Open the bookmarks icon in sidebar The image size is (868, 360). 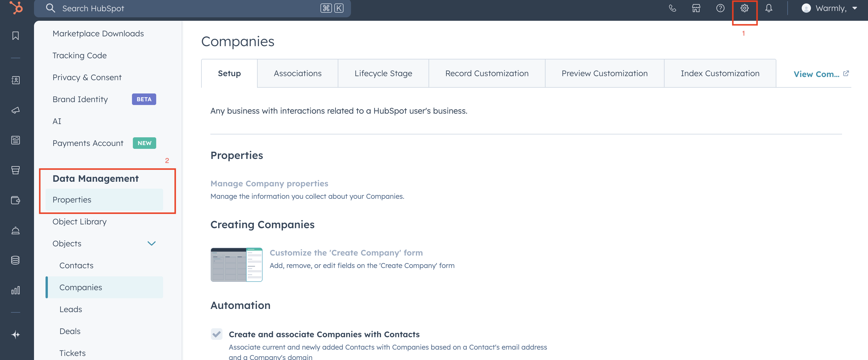coord(16,36)
